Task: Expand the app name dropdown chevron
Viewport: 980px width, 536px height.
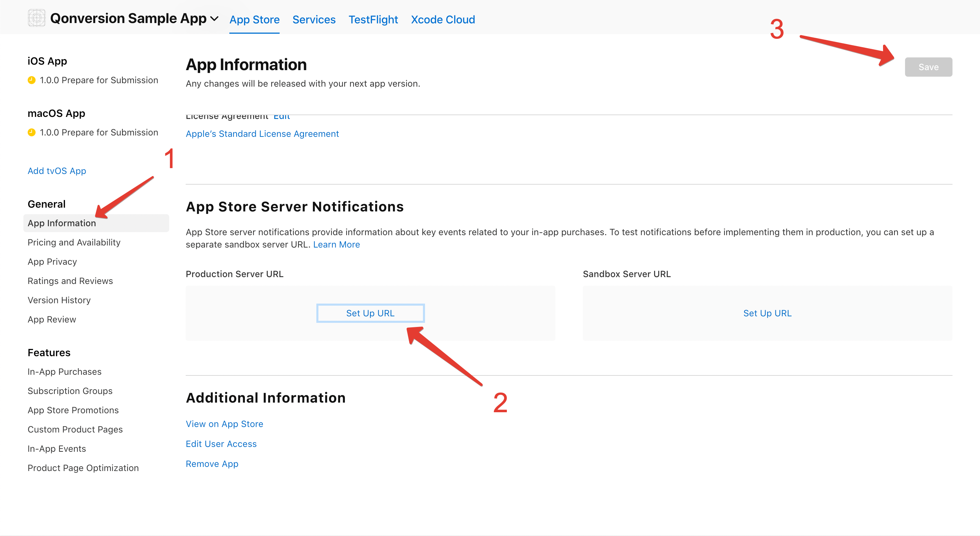Action: (215, 19)
